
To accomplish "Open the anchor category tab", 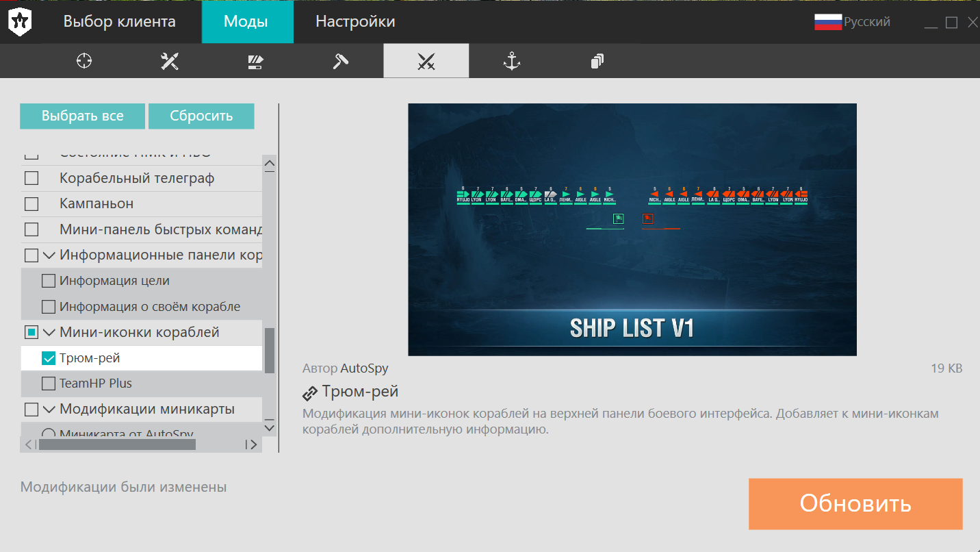I will (x=512, y=61).
